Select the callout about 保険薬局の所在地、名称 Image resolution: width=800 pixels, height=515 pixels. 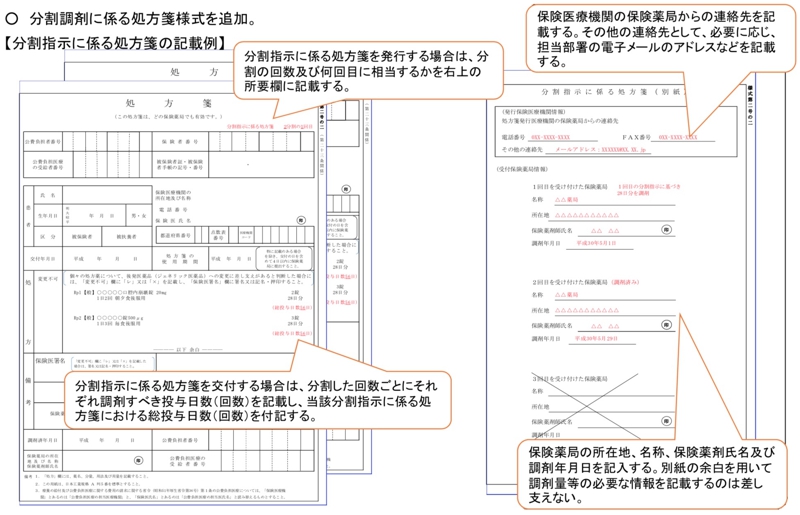pyautogui.click(x=652, y=474)
